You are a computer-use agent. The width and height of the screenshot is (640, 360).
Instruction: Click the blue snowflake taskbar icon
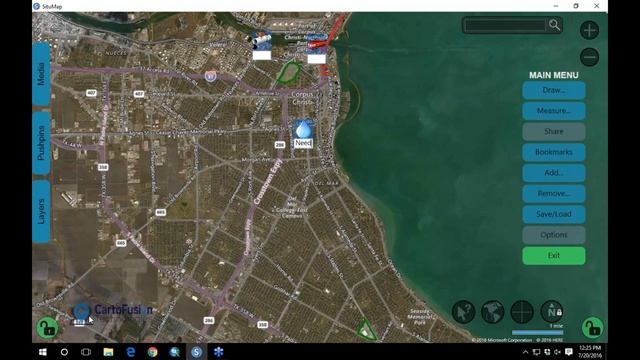tap(218, 352)
